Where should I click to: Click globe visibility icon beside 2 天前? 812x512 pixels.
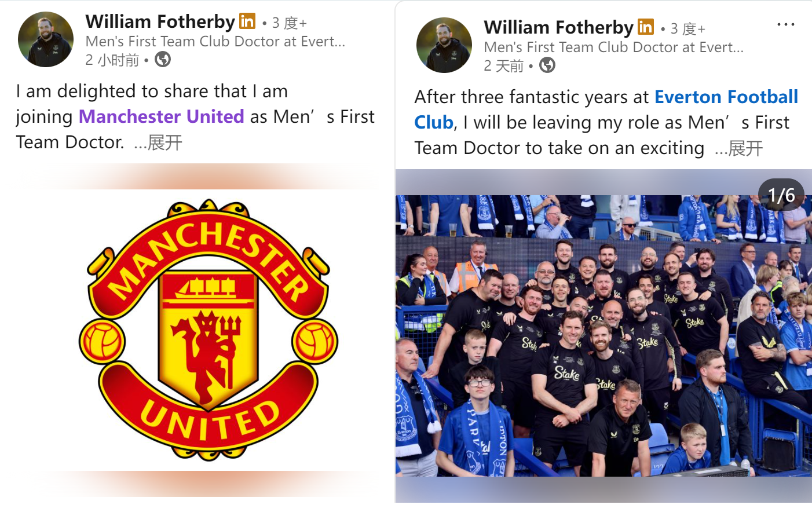pos(547,65)
